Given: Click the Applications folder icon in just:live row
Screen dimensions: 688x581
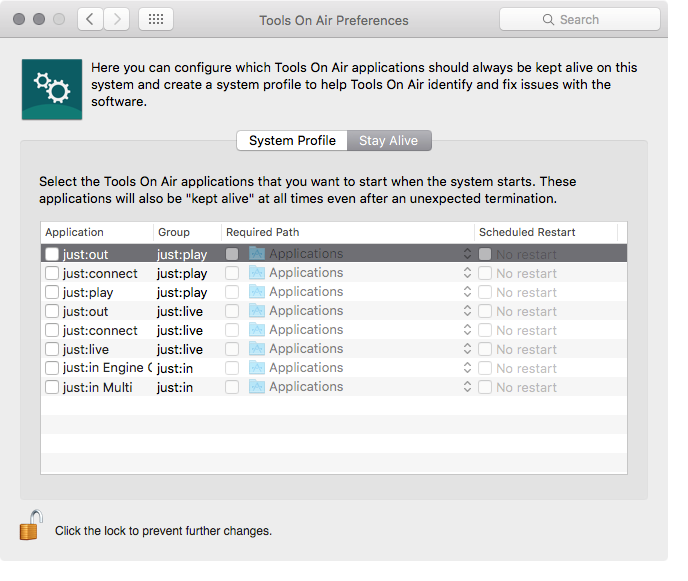Looking at the screenshot, I should coord(257,349).
